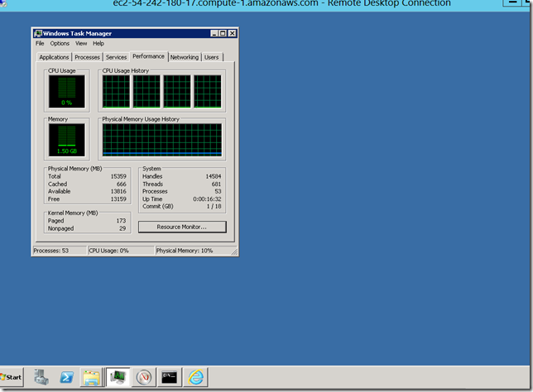Open the Help menu

coord(98,43)
